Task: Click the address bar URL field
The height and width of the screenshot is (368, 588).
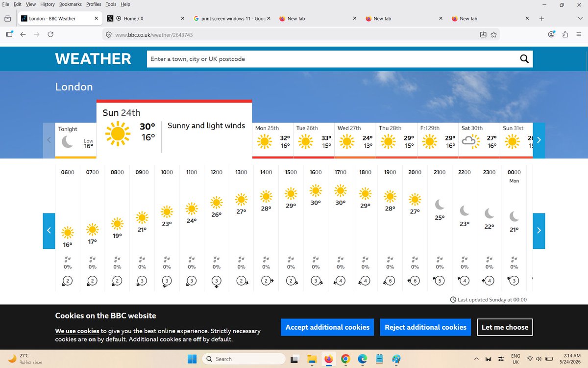Action: click(x=294, y=35)
